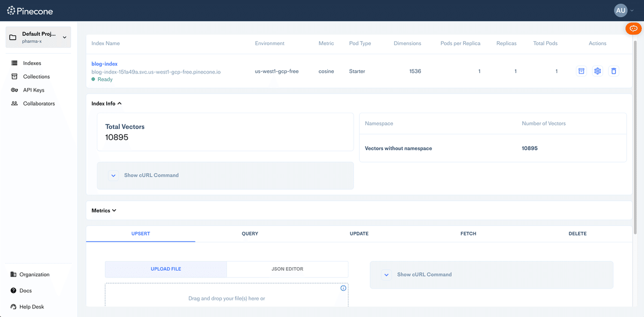
Task: Open Help Desk in the sidebar
Action: coord(31,307)
